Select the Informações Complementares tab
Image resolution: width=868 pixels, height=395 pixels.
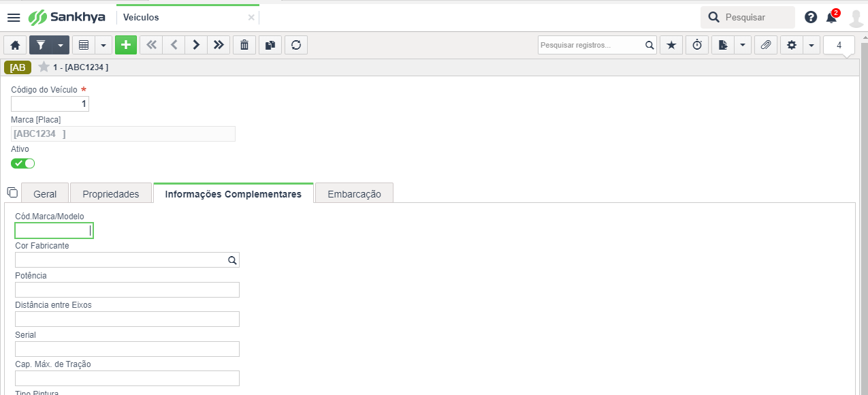[234, 193]
